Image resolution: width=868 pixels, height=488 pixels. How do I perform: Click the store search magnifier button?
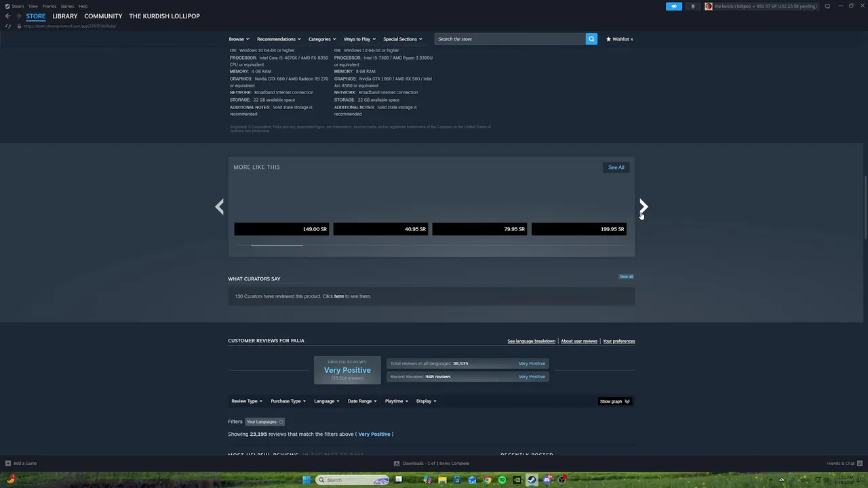(x=591, y=39)
